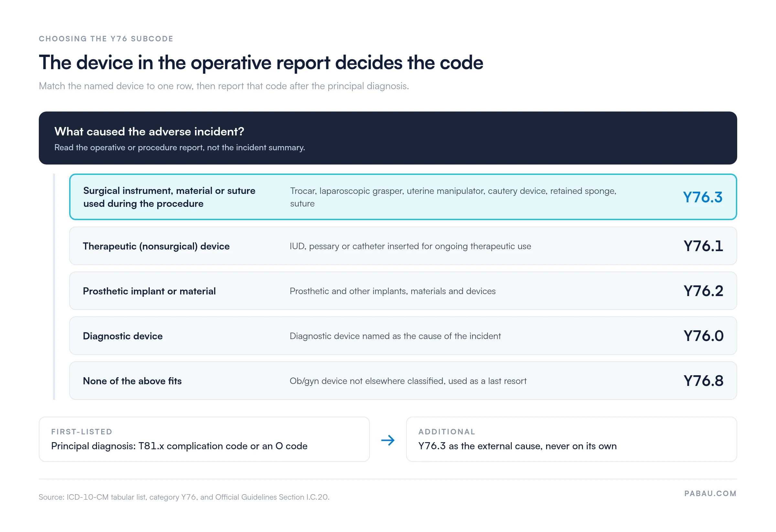
Task: Select the 'Diagnostic device' row title
Action: pos(123,336)
